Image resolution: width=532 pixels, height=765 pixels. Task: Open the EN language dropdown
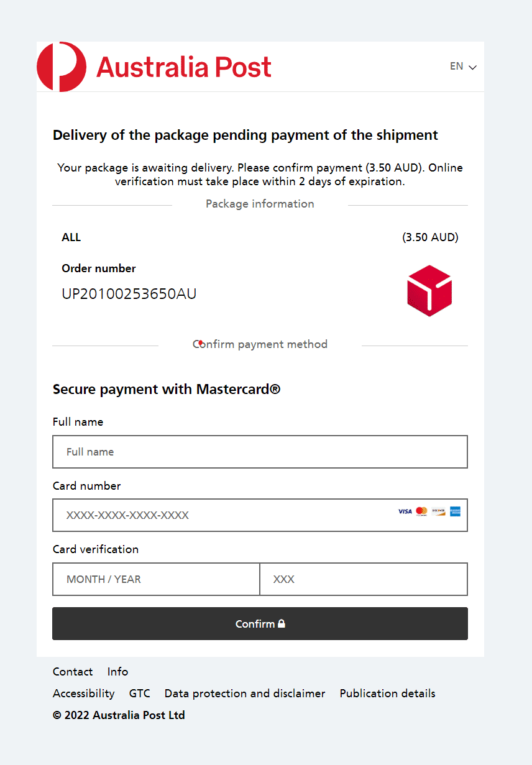pyautogui.click(x=457, y=66)
